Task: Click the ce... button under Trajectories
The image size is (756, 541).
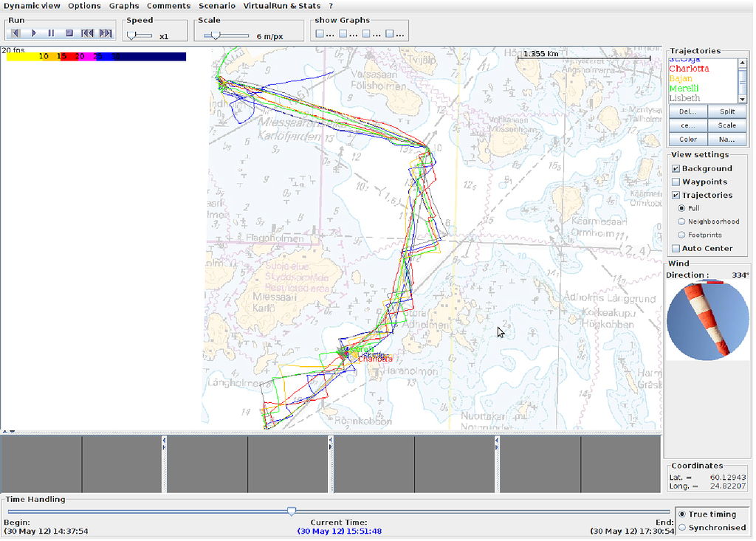Action: click(x=687, y=125)
